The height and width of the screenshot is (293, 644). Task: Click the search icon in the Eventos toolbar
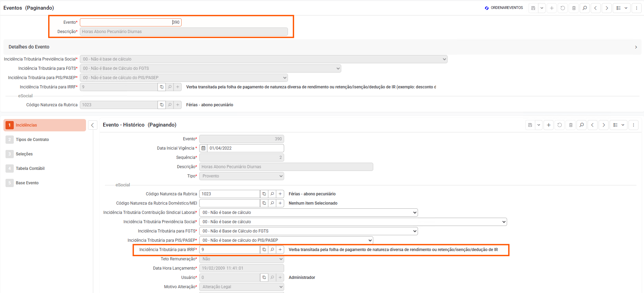(584, 8)
